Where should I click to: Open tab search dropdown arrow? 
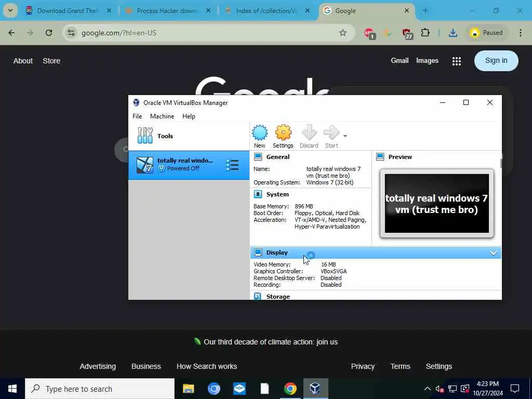(x=10, y=10)
